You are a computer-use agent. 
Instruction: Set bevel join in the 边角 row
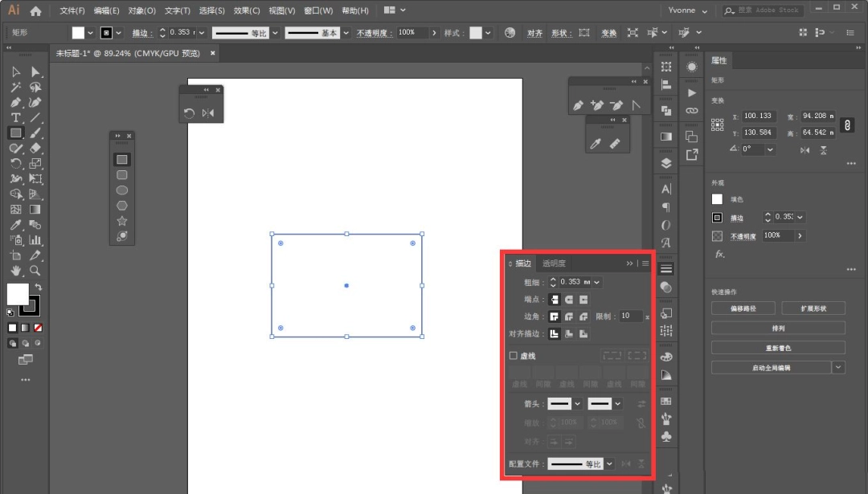click(x=583, y=316)
